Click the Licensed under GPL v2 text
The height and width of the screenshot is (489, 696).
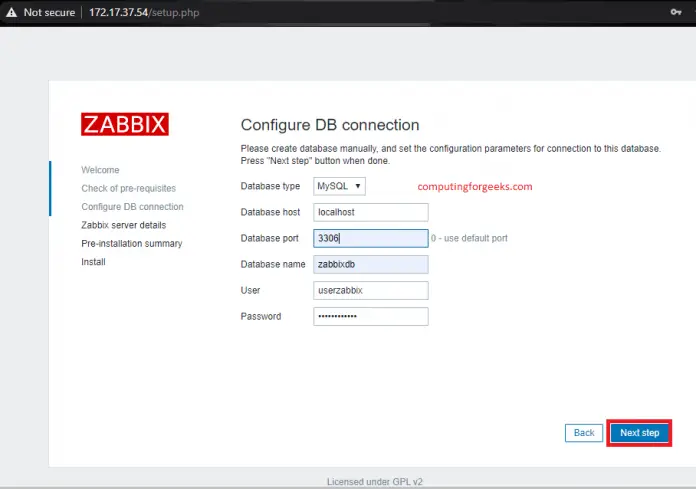(x=374, y=481)
